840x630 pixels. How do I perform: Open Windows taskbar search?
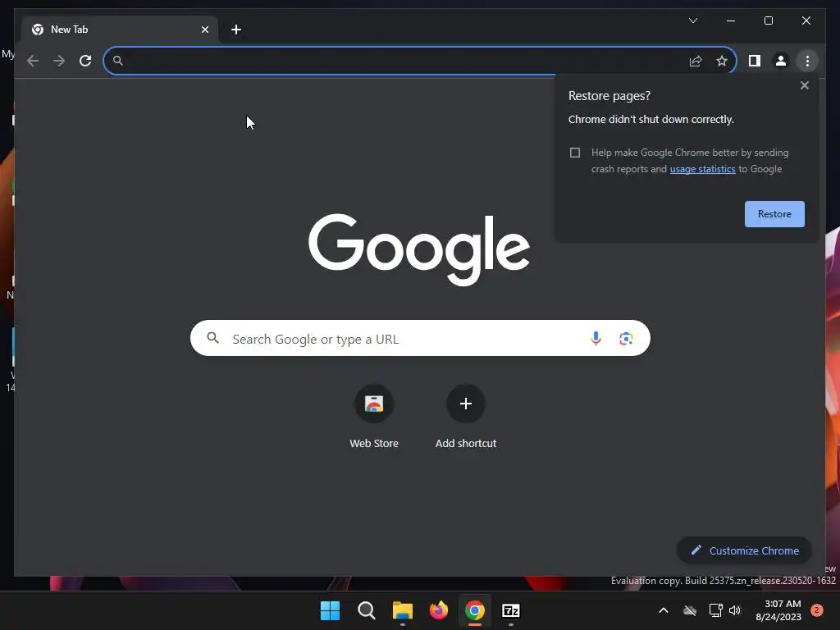tap(367, 610)
